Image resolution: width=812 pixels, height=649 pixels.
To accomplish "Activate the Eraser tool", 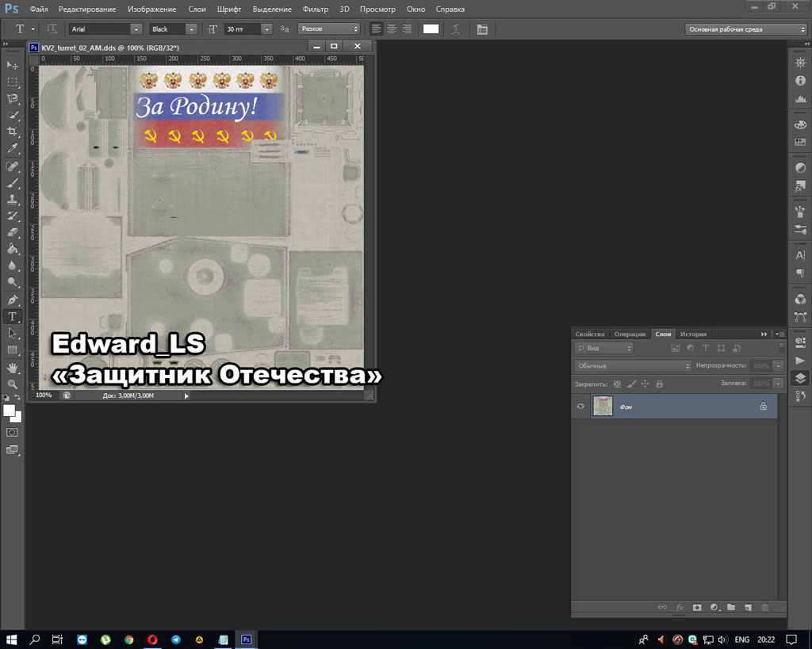I will [12, 232].
